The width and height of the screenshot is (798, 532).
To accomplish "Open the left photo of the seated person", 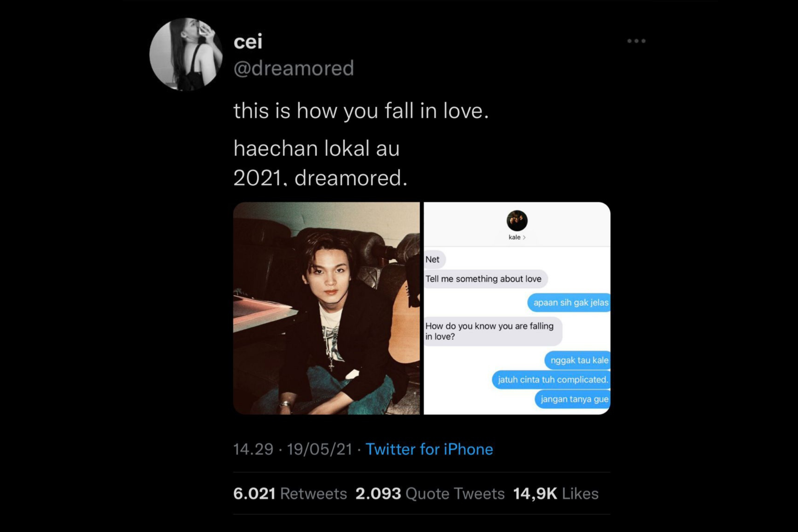I will pos(327,308).
